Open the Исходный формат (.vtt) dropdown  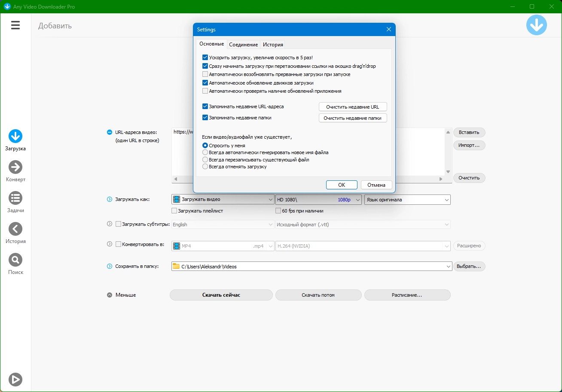coord(363,225)
